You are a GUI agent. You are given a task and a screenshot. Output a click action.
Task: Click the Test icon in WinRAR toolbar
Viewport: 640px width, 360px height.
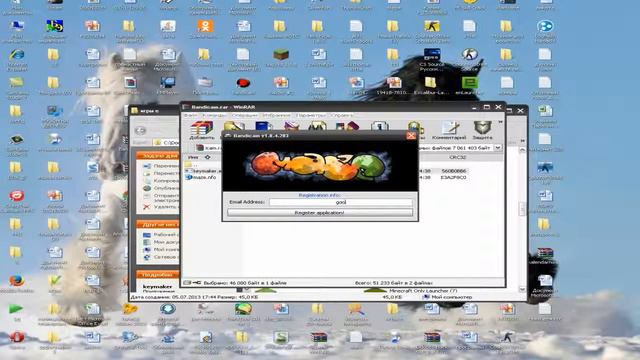pyautogui.click(x=264, y=126)
